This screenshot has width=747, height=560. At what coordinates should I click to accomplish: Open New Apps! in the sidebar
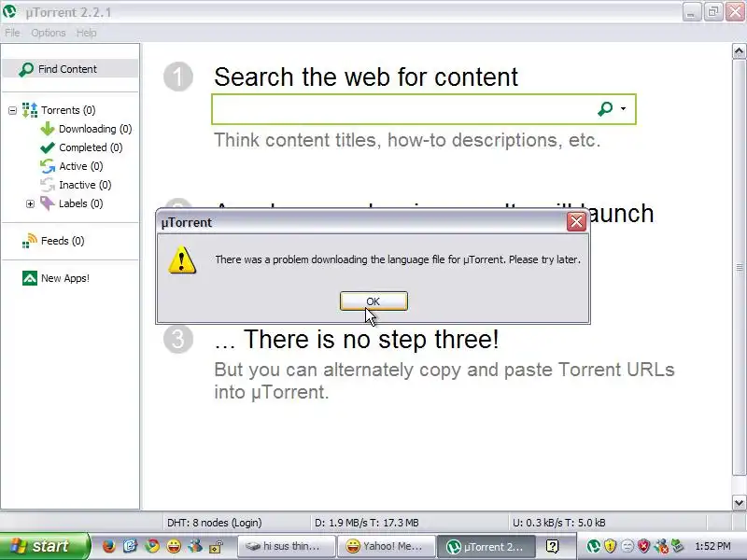(65, 278)
